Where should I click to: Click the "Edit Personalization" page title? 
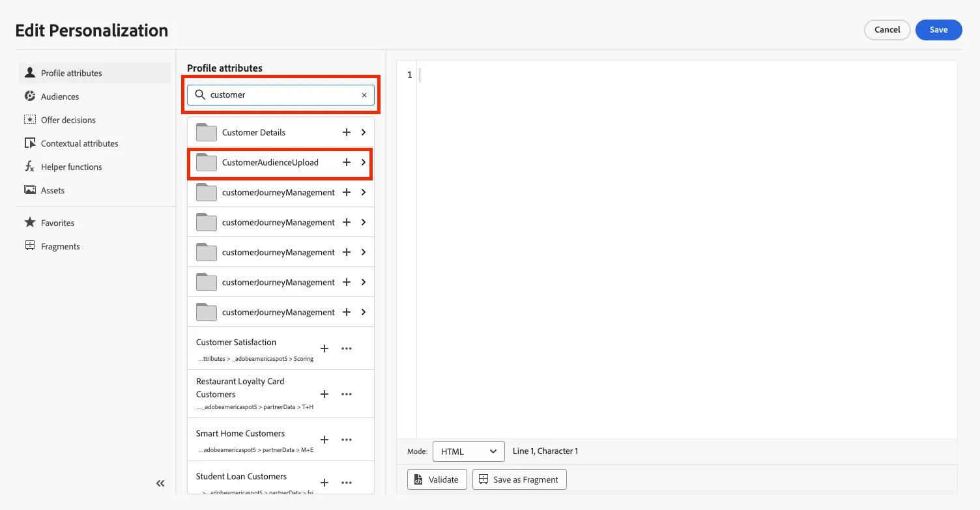92,31
